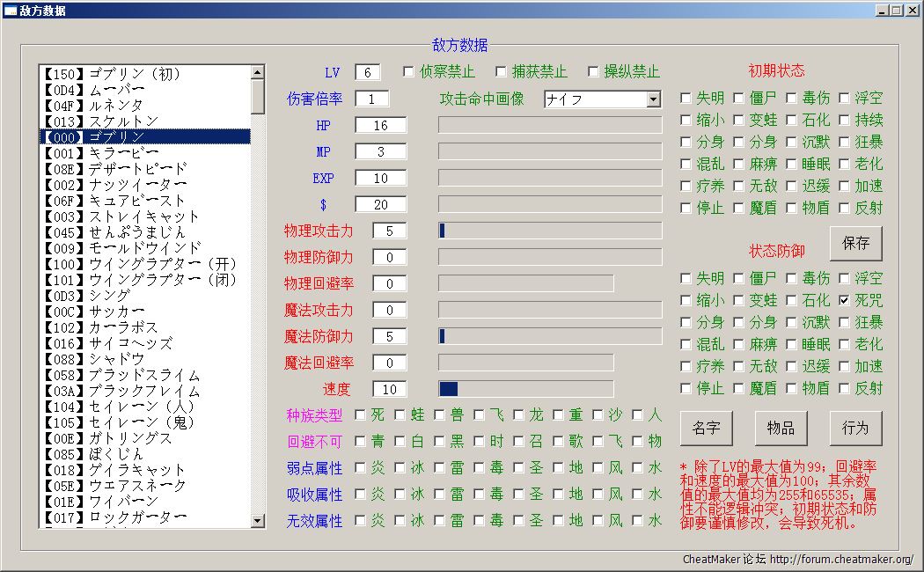Open the 名字 editor button
Screen dimensions: 924x572
(x=706, y=429)
